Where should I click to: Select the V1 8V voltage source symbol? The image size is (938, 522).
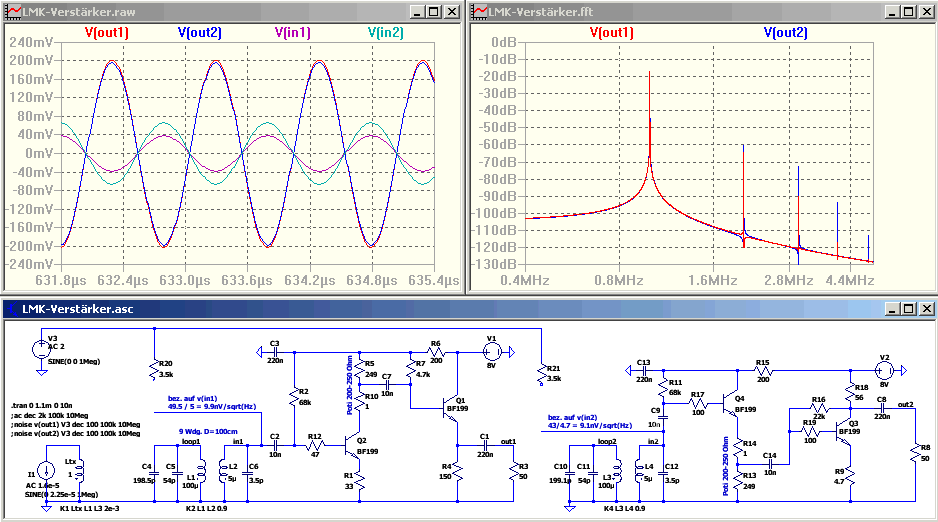pos(492,352)
